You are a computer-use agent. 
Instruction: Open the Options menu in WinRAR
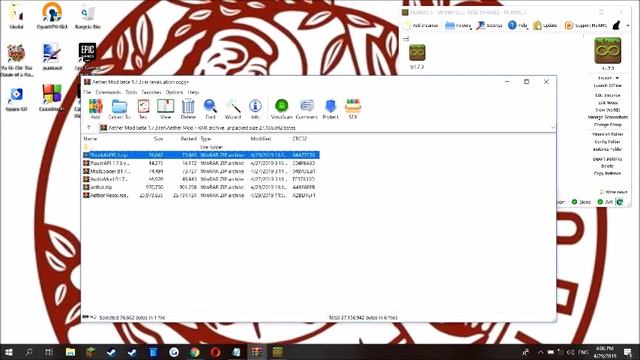coord(174,92)
